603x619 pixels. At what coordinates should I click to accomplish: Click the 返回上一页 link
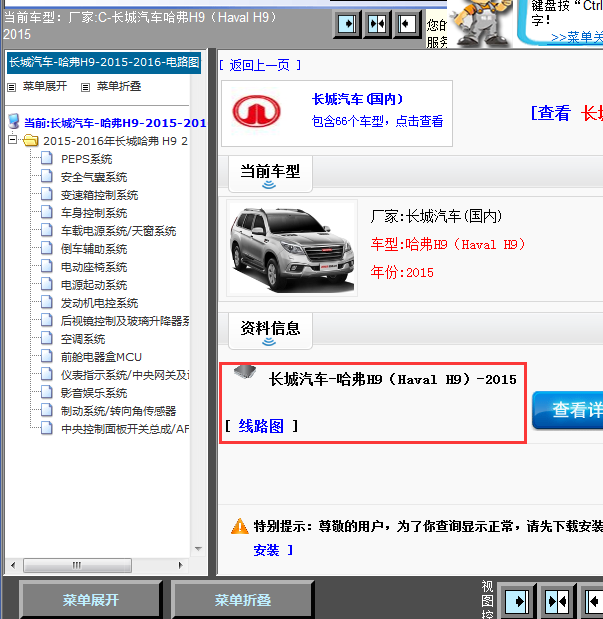click(x=260, y=65)
